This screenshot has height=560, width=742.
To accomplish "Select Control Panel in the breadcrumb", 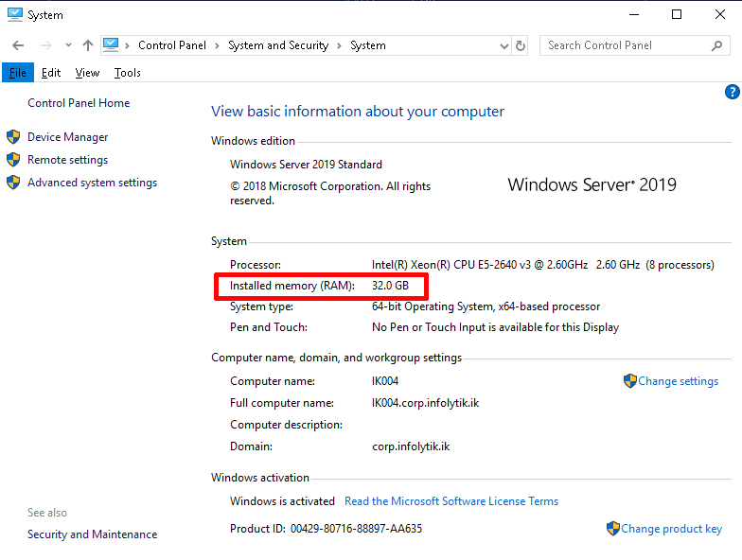I will (172, 45).
